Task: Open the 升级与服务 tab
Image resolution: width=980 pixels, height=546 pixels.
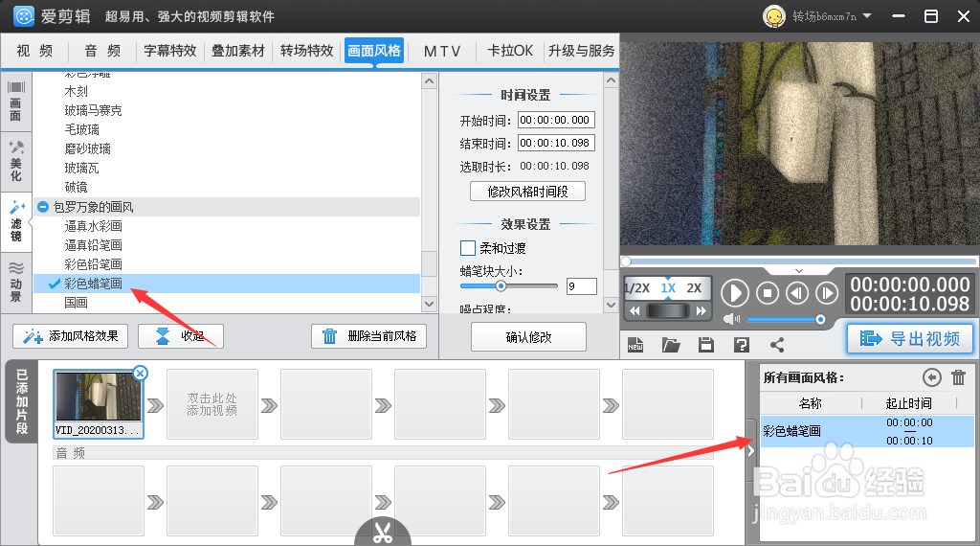Action: click(581, 51)
